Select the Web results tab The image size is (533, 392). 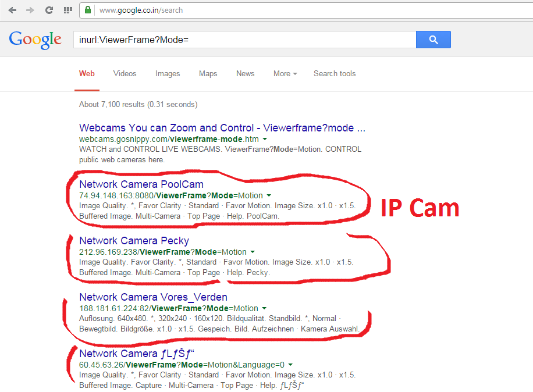pyautogui.click(x=87, y=74)
